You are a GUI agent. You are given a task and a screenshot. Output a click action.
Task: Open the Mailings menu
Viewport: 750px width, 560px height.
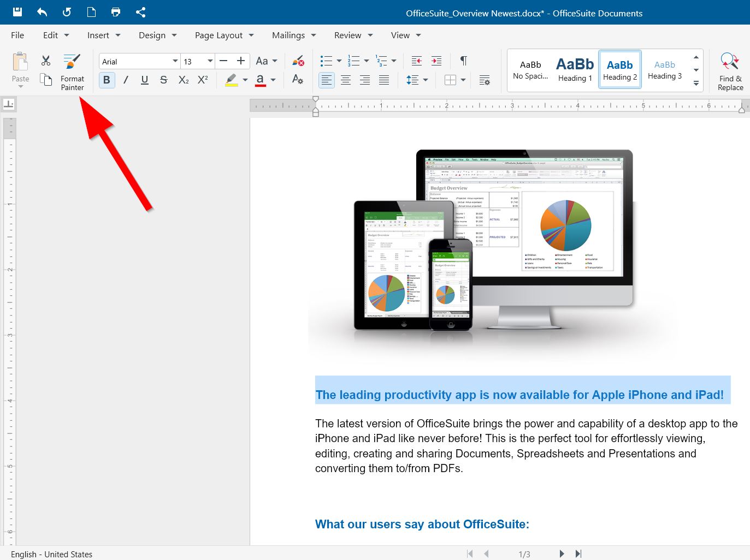(x=294, y=35)
